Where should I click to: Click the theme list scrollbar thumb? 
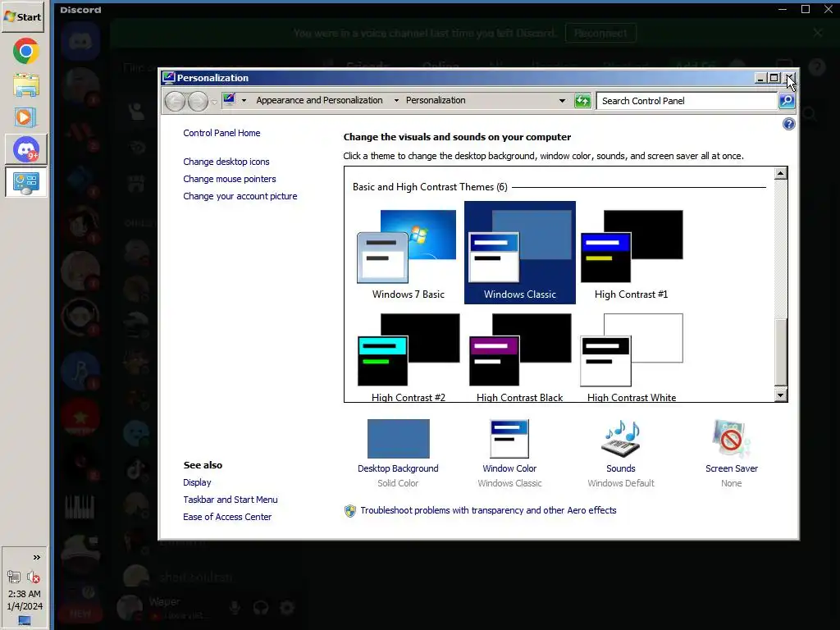point(781,352)
